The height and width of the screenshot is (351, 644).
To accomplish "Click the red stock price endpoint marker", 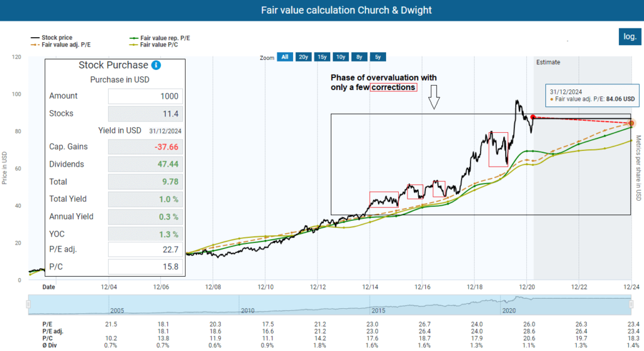I will [x=533, y=117].
